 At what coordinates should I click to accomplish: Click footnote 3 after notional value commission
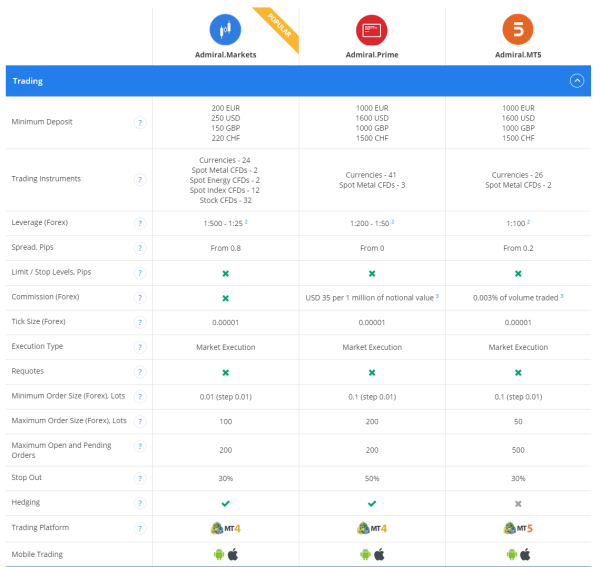437,296
